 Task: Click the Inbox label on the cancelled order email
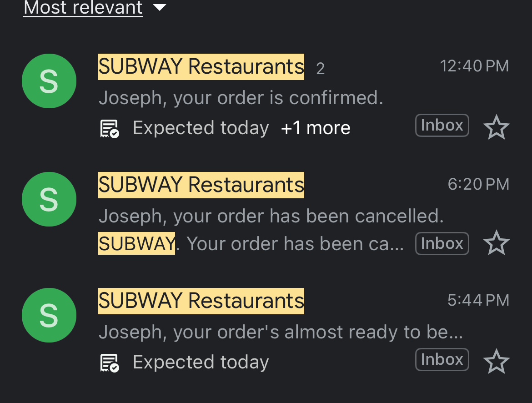(x=442, y=244)
